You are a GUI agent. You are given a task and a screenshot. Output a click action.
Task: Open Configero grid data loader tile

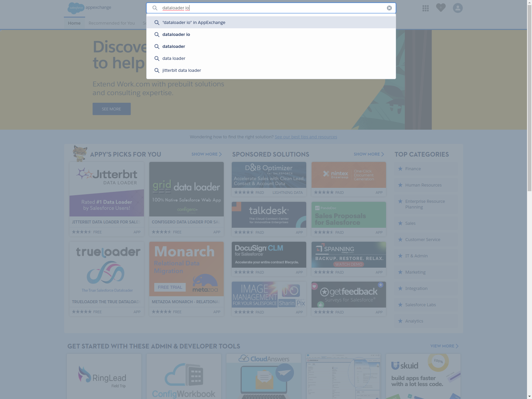(187, 199)
